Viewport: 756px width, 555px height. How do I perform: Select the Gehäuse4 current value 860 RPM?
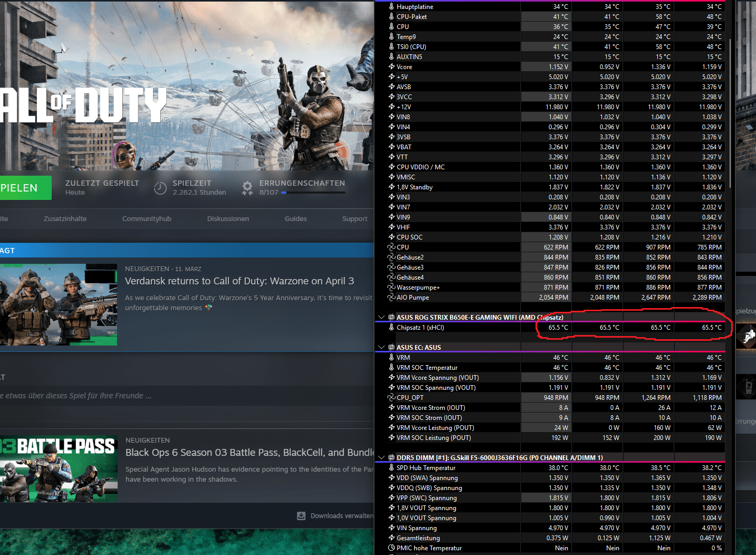click(x=546, y=277)
